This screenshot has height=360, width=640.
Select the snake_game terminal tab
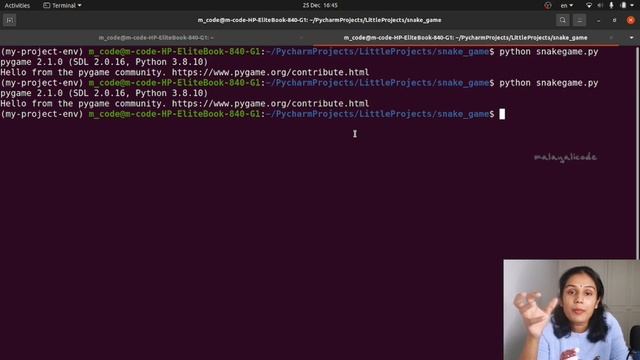465,38
